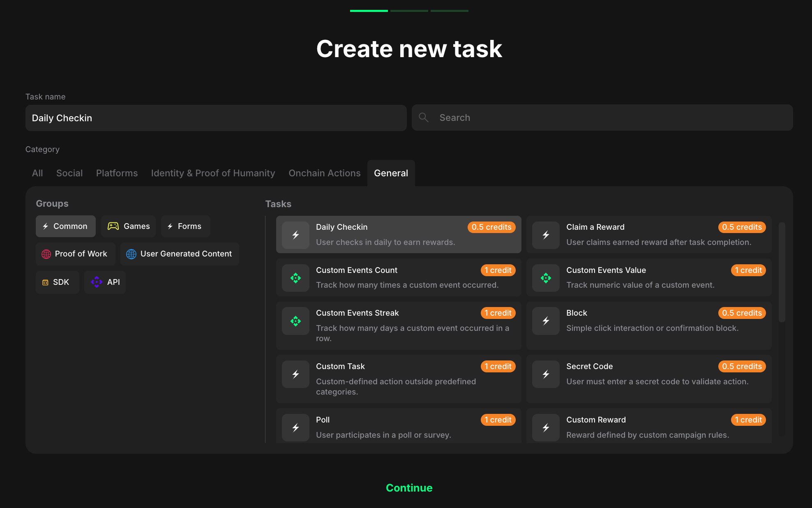This screenshot has height=508, width=812.
Task: Click the gamepad icon on Games group
Action: tap(113, 226)
